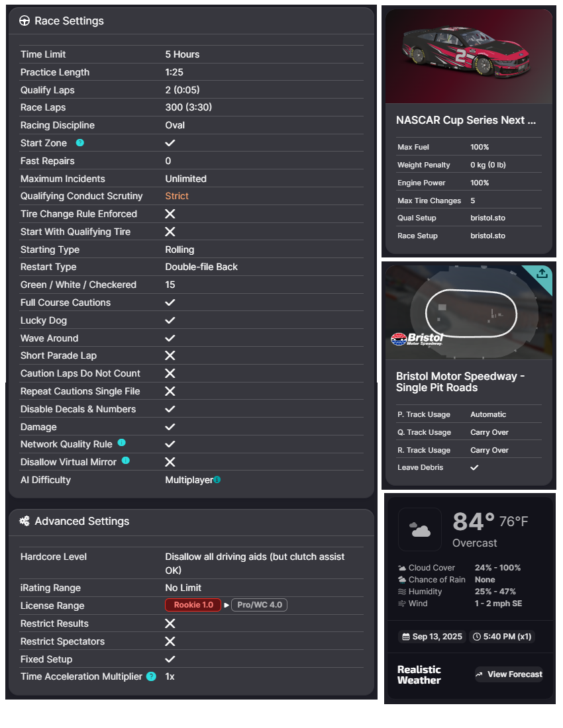Click the NASCAR Cup car thumbnail
This screenshot has height=728, width=563.
[x=469, y=56]
